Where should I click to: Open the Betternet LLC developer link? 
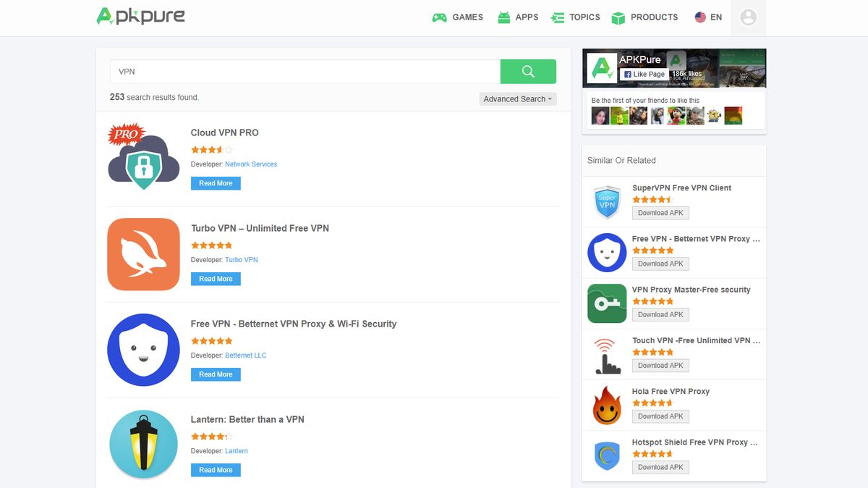pos(246,355)
